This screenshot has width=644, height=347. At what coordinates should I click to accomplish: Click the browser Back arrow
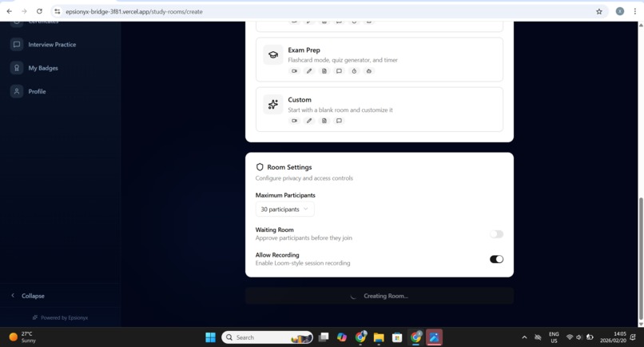point(9,11)
